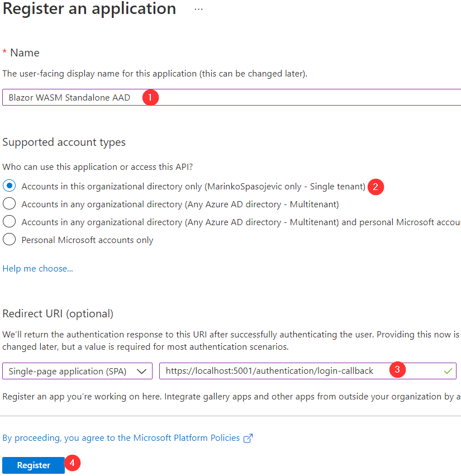Click red marker 1 in the Name field
The height and width of the screenshot is (476, 461).
pos(150,97)
